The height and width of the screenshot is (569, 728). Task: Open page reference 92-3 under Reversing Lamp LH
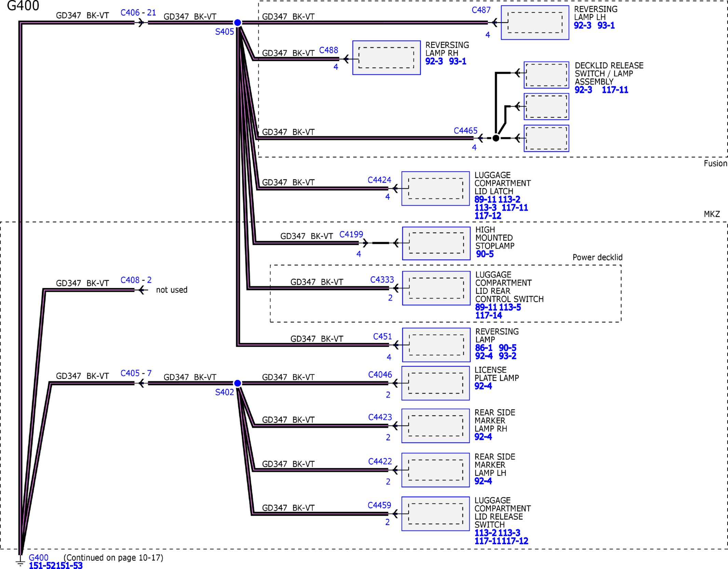pyautogui.click(x=582, y=26)
